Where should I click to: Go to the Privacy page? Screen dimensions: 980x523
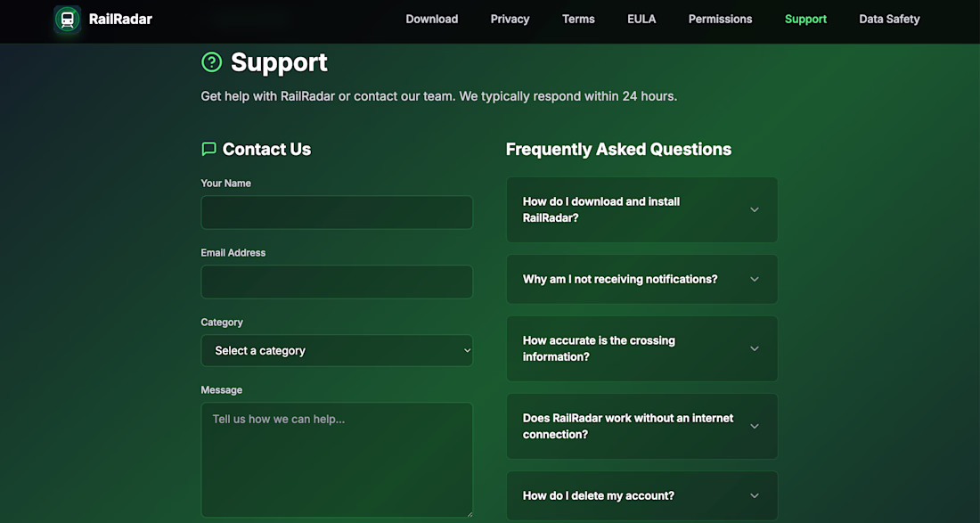[x=510, y=20]
